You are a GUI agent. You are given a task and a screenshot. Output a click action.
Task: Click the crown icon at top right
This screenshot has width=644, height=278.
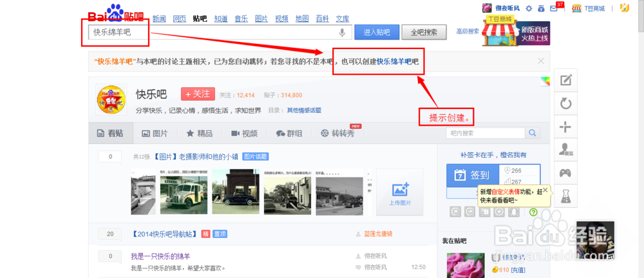[x=625, y=8]
